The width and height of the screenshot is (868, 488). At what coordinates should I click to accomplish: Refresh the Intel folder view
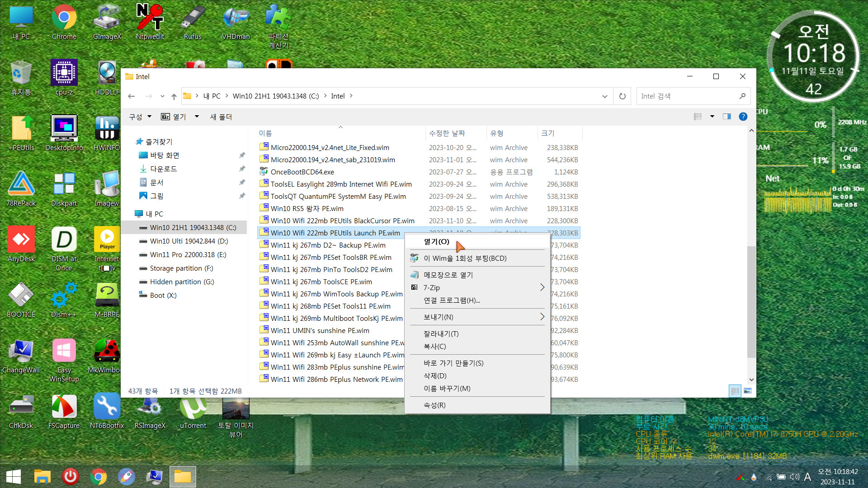point(622,96)
